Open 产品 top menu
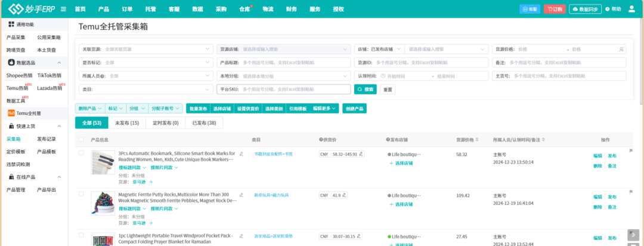 click(x=104, y=9)
